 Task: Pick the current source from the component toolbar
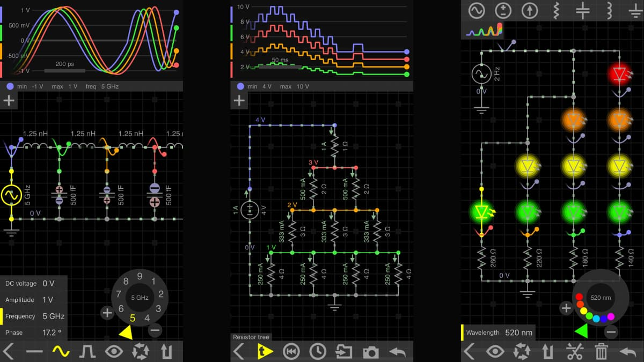pyautogui.click(x=530, y=10)
